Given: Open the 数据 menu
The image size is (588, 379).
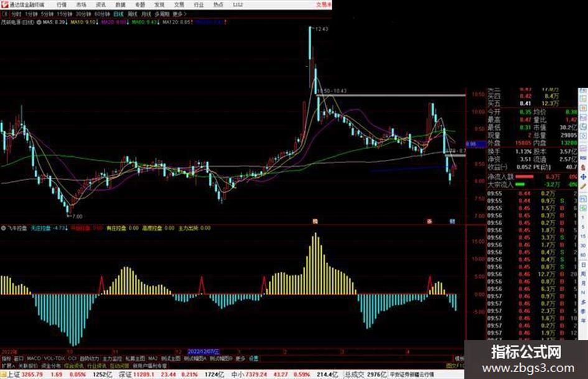Looking at the screenshot, I should [x=120, y=4].
